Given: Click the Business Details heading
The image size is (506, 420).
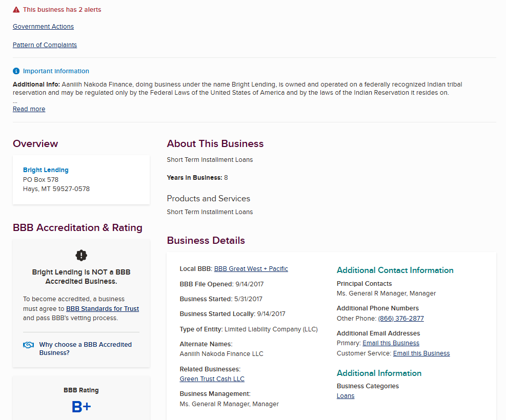Looking at the screenshot, I should click(206, 240).
